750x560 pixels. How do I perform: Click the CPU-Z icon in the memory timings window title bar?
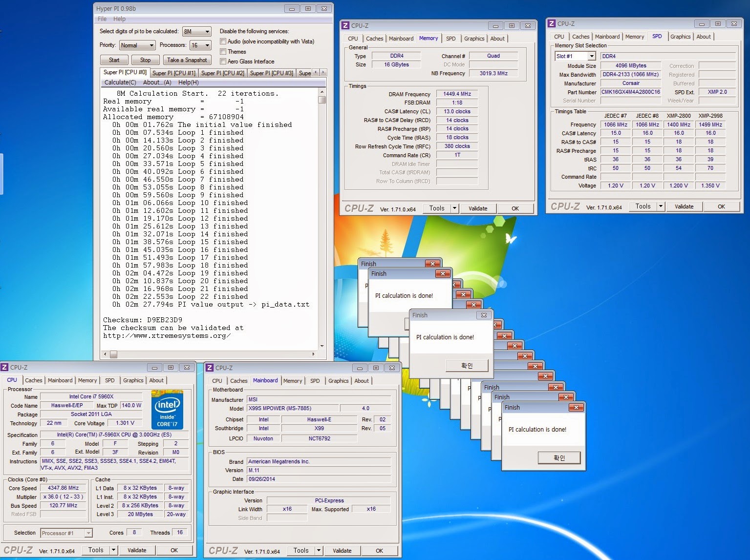345,25
